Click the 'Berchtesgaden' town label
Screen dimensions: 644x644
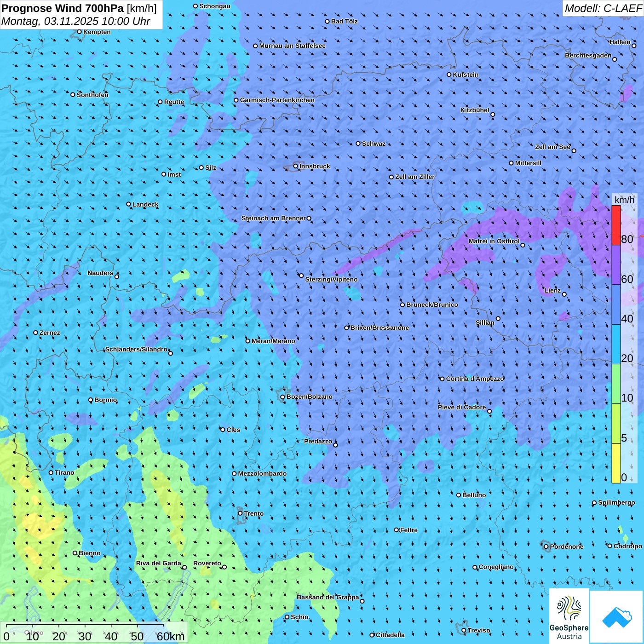point(588,55)
